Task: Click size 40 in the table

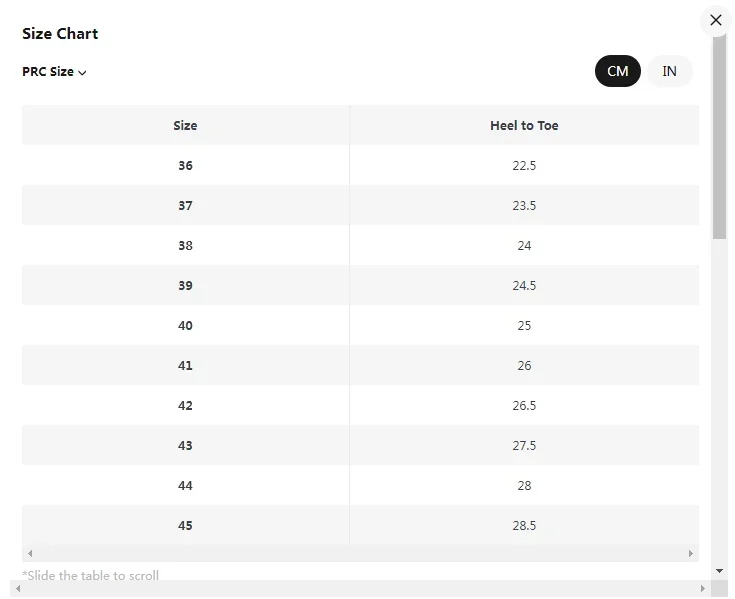Action: (185, 326)
